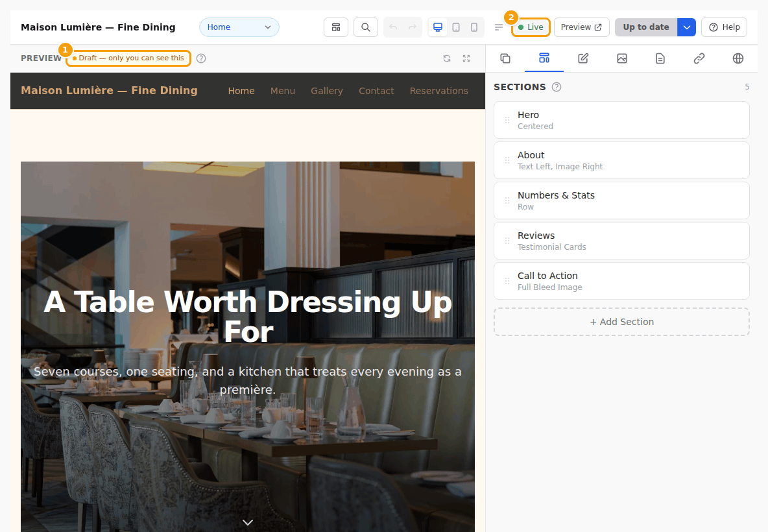Switch preview to mobile phone view
Viewport: 768px width, 532px height.
(x=474, y=27)
